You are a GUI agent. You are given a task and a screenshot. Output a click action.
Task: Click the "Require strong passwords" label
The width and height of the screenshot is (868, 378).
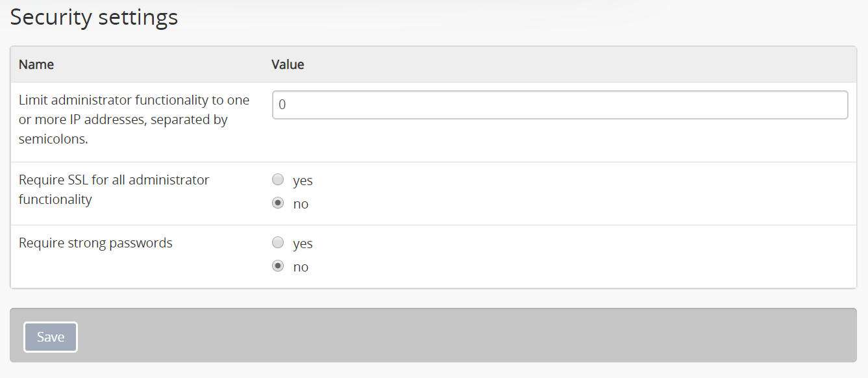pyautogui.click(x=95, y=243)
